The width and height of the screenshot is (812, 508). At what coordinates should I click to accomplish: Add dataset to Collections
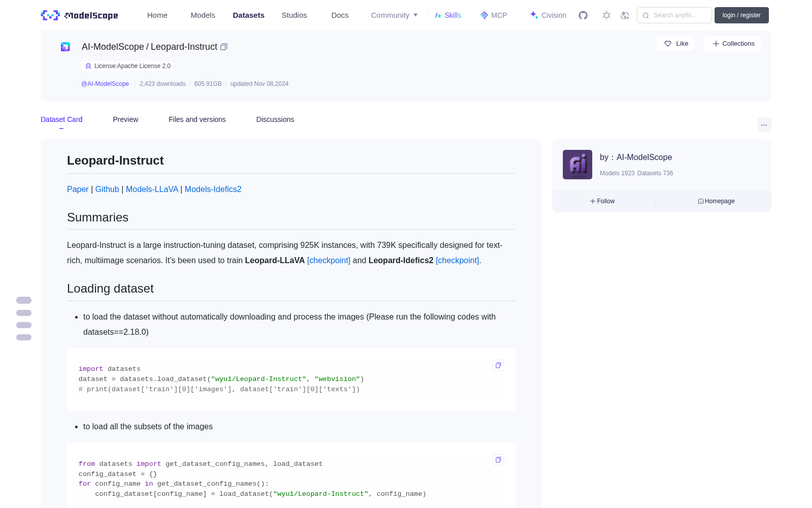[733, 44]
